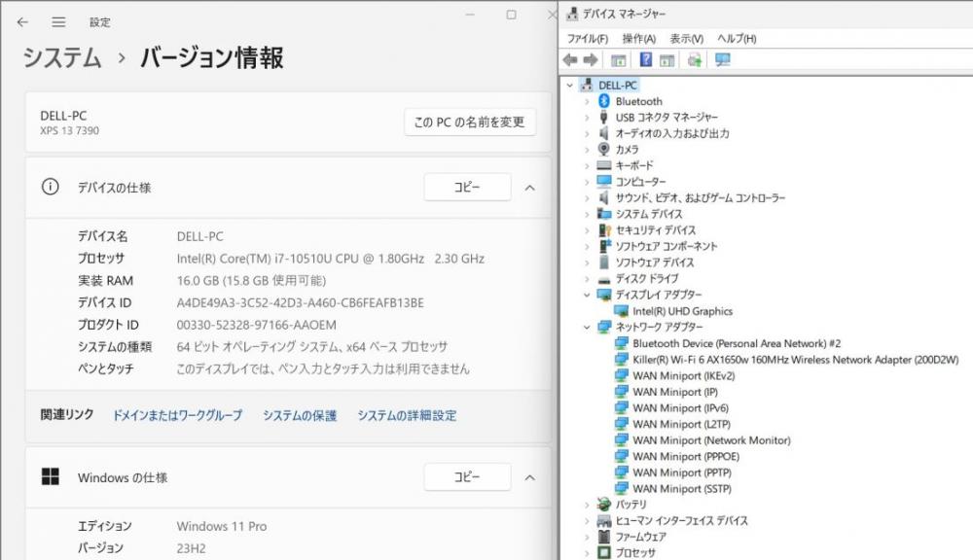This screenshot has height=560, width=973.
Task: Collapse the Windows の仕様 section chevron
Action: (x=530, y=477)
